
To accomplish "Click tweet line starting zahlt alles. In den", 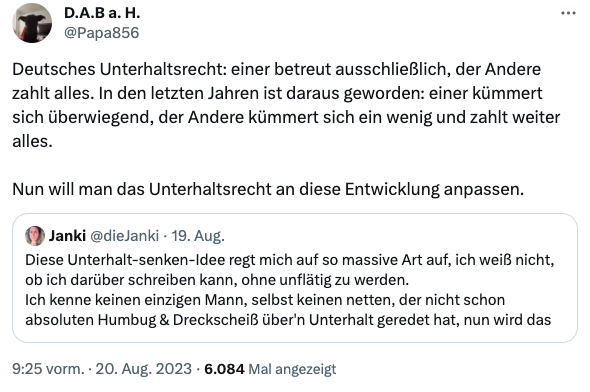I will pyautogui.click(x=277, y=93).
